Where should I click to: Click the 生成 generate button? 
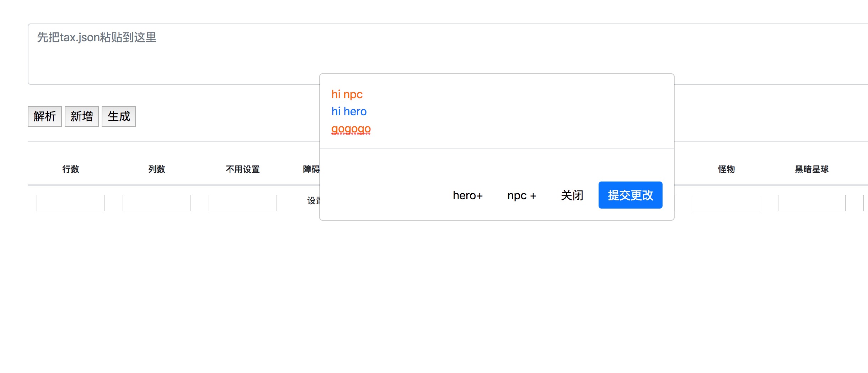[x=119, y=116]
